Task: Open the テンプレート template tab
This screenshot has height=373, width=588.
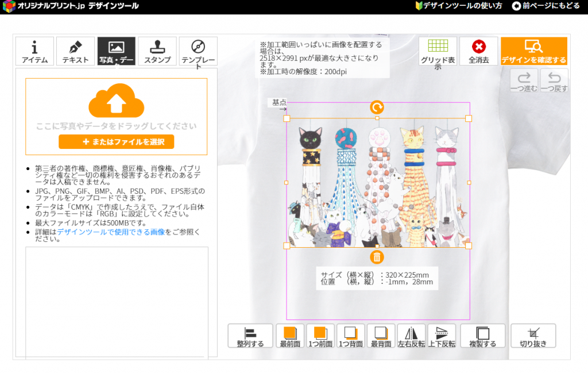Action: 198,51
